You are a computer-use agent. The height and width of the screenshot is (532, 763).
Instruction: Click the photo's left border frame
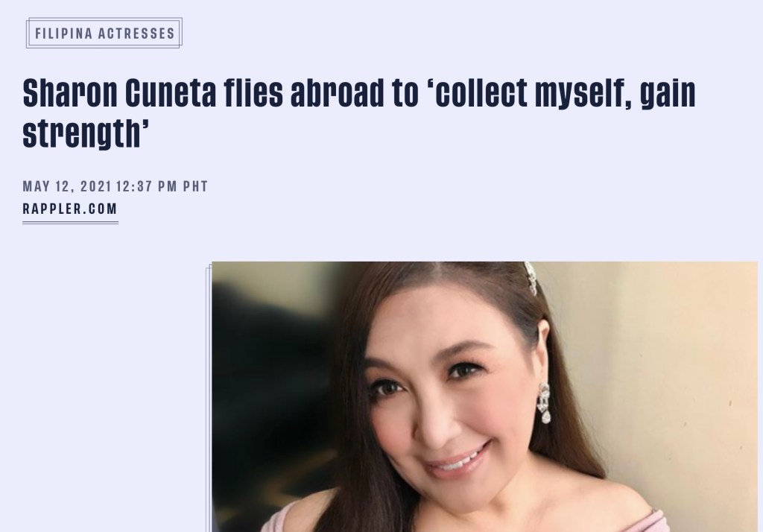click(x=209, y=398)
